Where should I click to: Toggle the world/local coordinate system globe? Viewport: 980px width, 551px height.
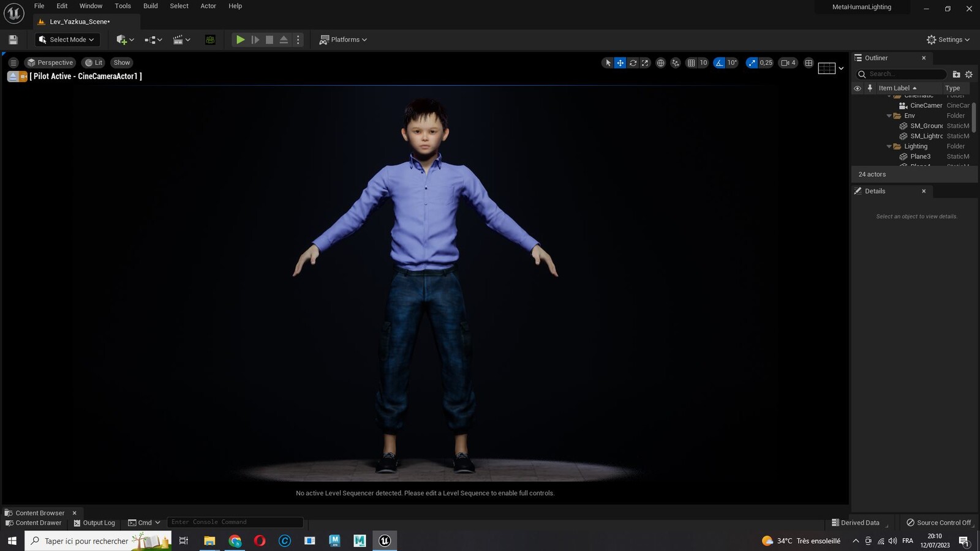click(660, 62)
